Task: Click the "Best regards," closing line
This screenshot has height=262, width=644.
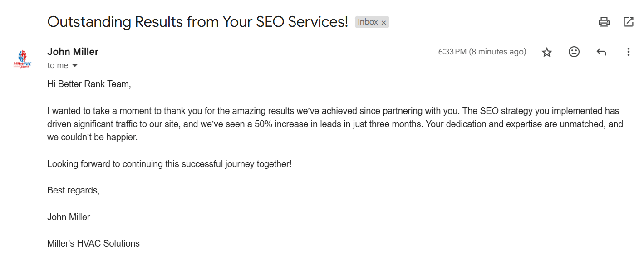Action: pos(73,190)
